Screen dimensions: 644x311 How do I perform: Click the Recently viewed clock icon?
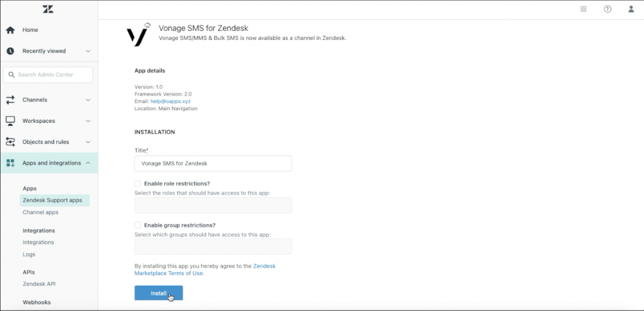click(x=10, y=51)
